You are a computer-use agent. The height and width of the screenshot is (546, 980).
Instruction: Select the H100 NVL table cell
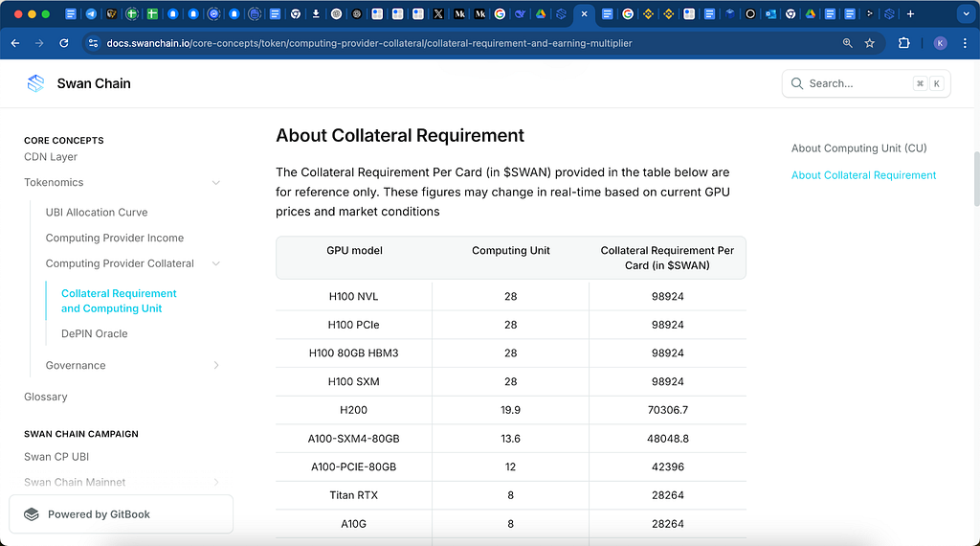point(354,296)
